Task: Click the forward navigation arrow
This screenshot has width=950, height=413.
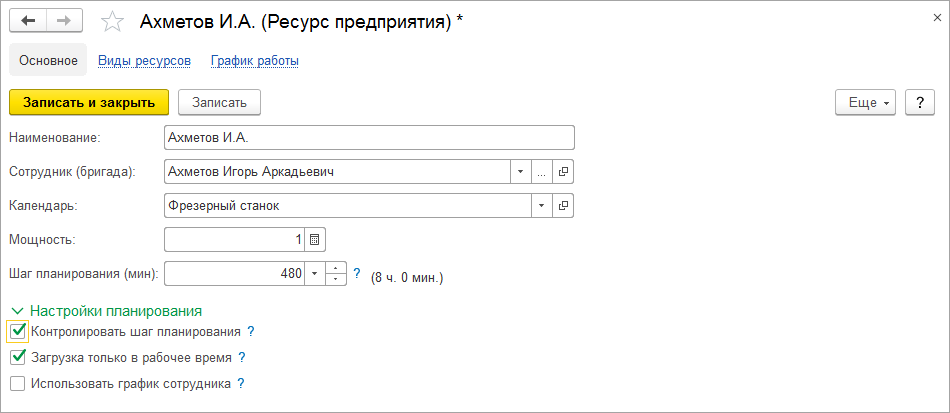Action: coord(64,21)
